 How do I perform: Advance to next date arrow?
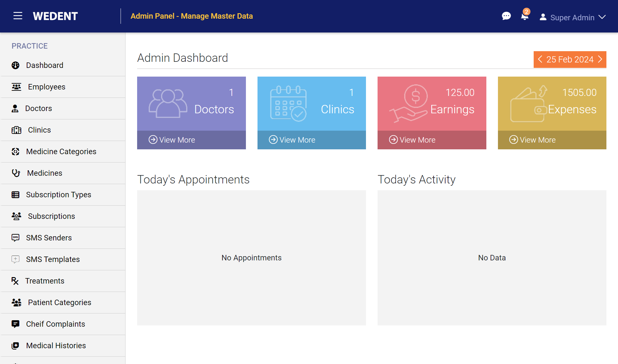click(600, 59)
